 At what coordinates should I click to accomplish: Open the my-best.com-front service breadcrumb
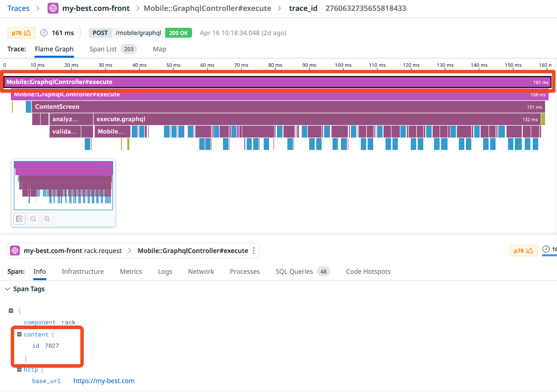pos(96,8)
